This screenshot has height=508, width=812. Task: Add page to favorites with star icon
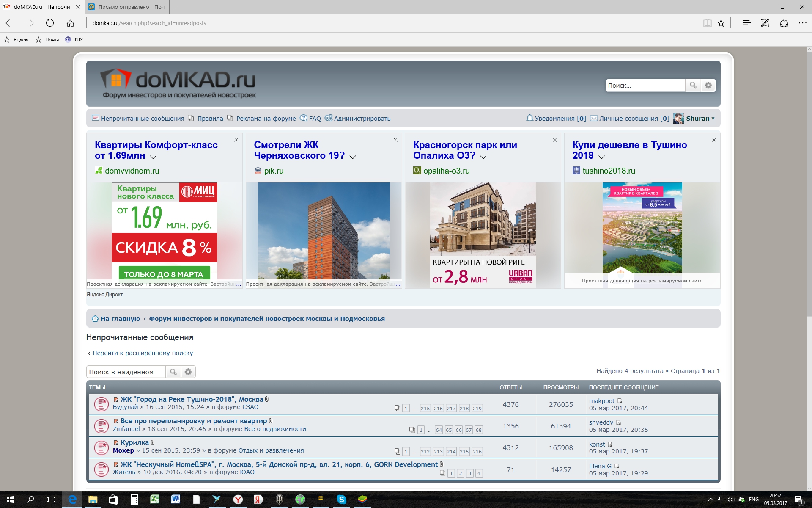[721, 23]
